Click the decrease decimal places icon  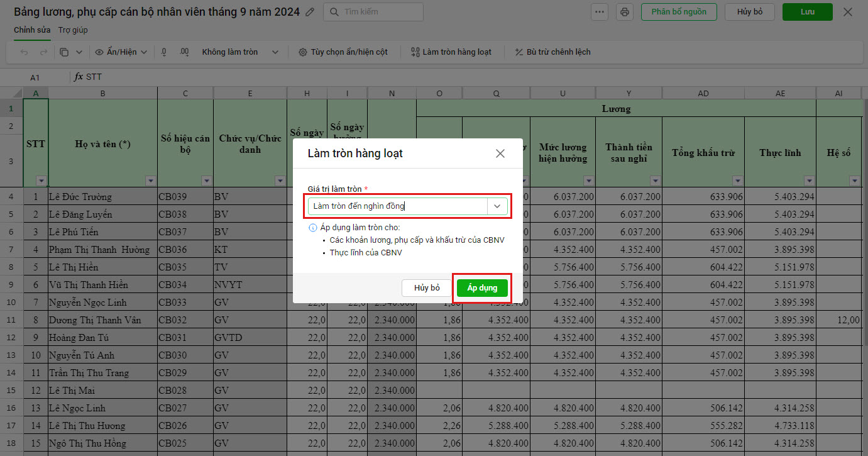[164, 52]
